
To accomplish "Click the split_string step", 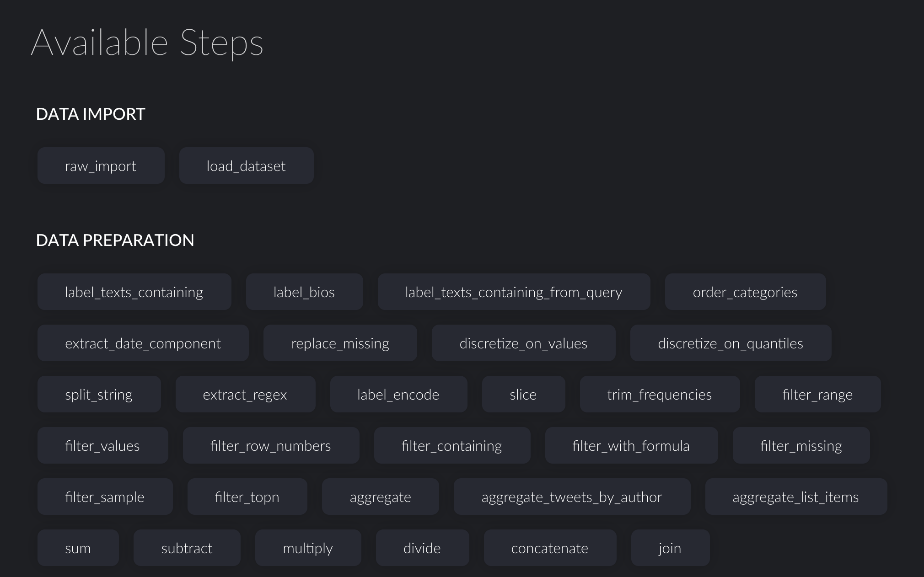I will point(99,394).
